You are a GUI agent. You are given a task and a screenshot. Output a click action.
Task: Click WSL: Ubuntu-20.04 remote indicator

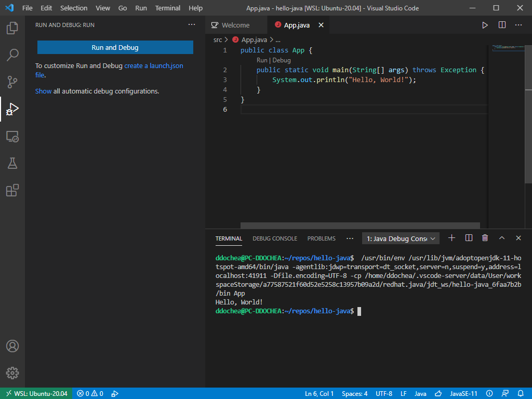pyautogui.click(x=36, y=394)
